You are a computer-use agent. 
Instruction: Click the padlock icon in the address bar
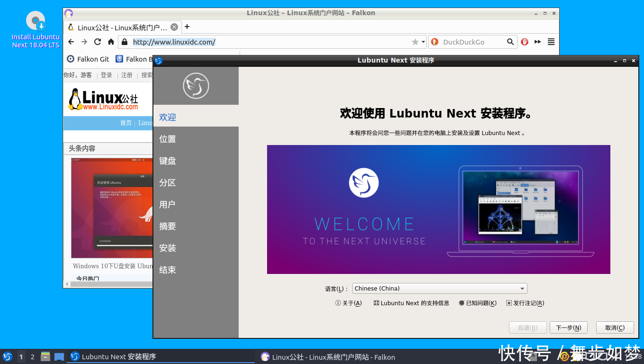(x=124, y=42)
